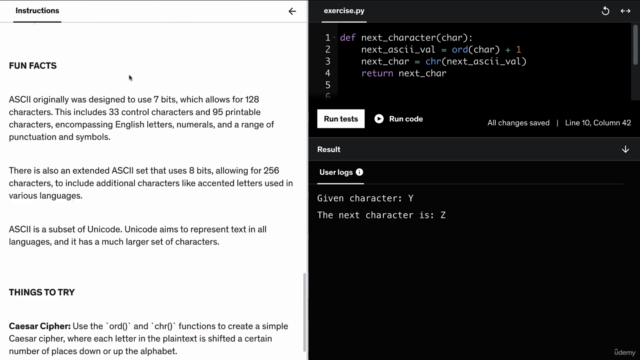The image size is (640, 360).
Task: Click the log line Given character: Y
Action: (365, 198)
